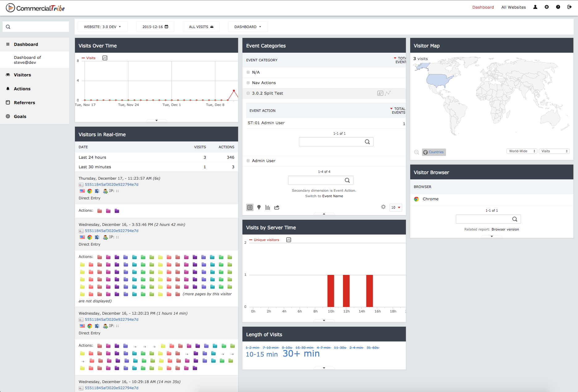Click the sign out icon
578x392 pixels.
click(x=569, y=7)
